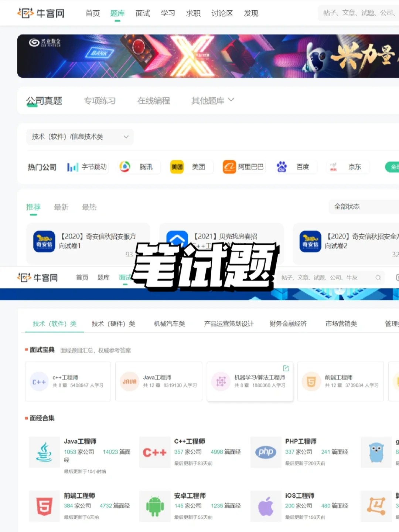The image size is (399, 532).
Task: Select the 机械汽车类 category tab
Action: click(170, 324)
